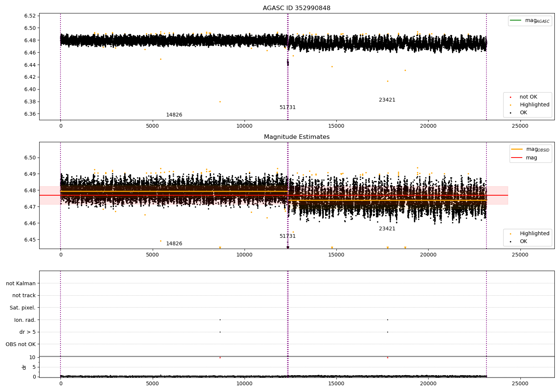560x392 pixels.
Task: Click the 23421 annotation in the top plot
Action: pyautogui.click(x=387, y=100)
